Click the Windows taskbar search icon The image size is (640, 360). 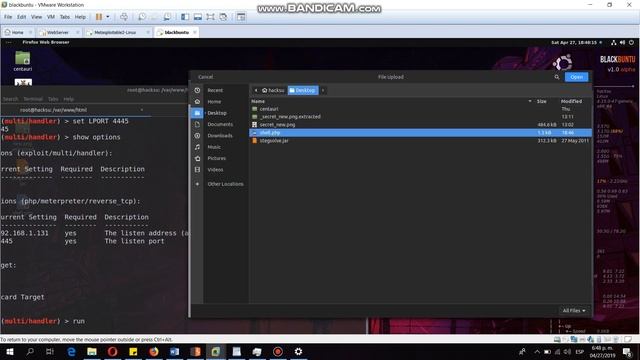point(30,351)
